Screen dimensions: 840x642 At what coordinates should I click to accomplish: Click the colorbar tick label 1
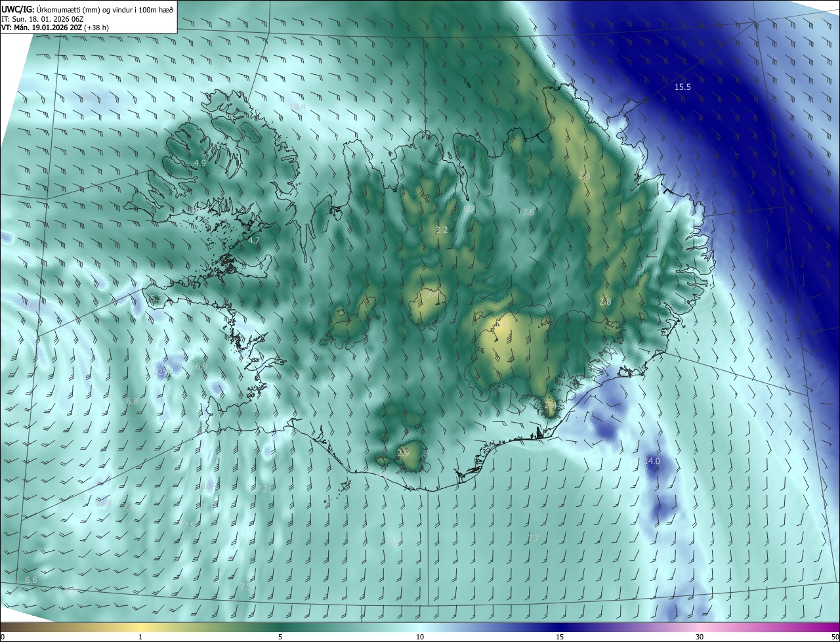point(140,637)
